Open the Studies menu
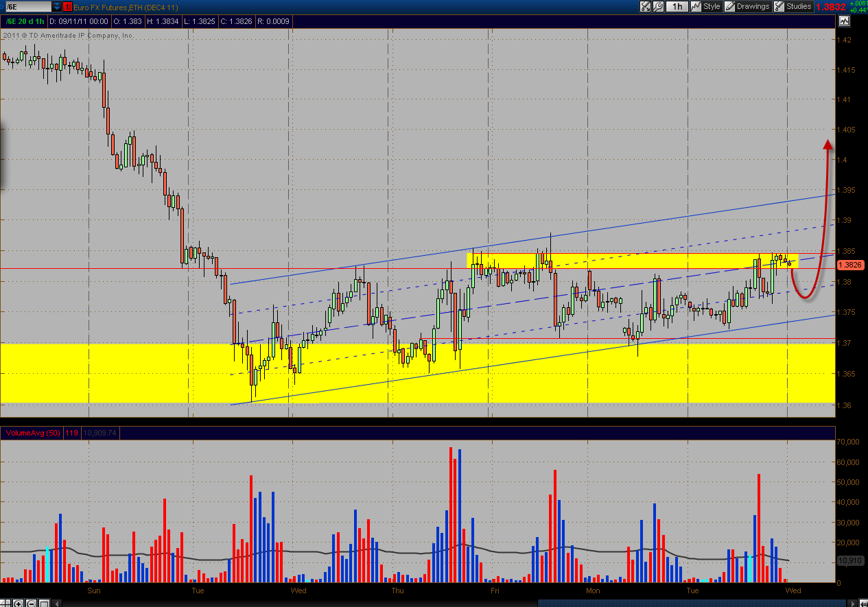Image resolution: width=868 pixels, height=607 pixels. click(793, 6)
